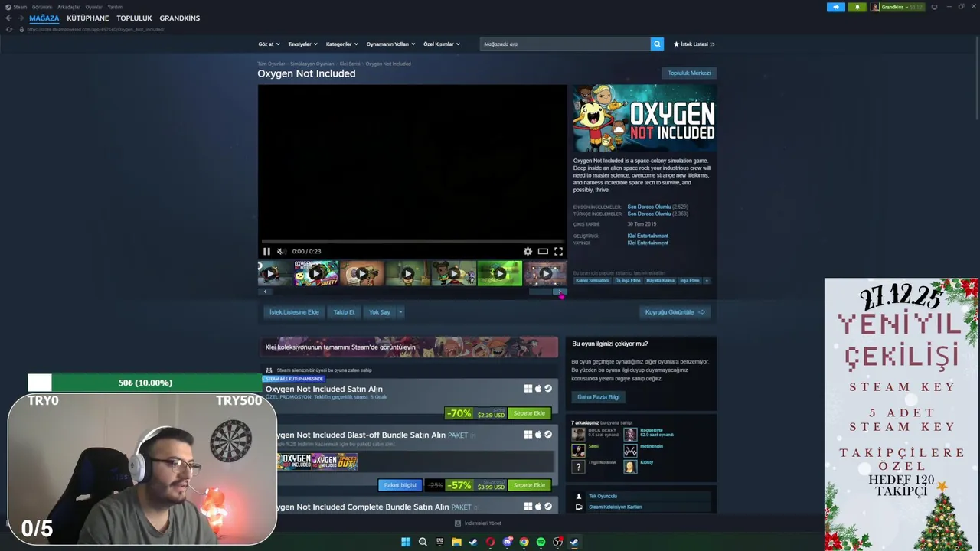Open Klei Entertainment developer link
980x551 pixels.
coord(648,236)
